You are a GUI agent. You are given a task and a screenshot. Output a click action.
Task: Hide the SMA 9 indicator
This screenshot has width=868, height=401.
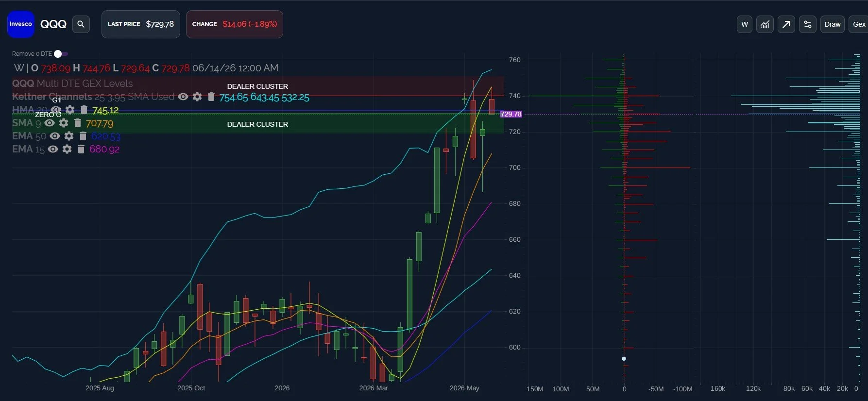pos(50,123)
